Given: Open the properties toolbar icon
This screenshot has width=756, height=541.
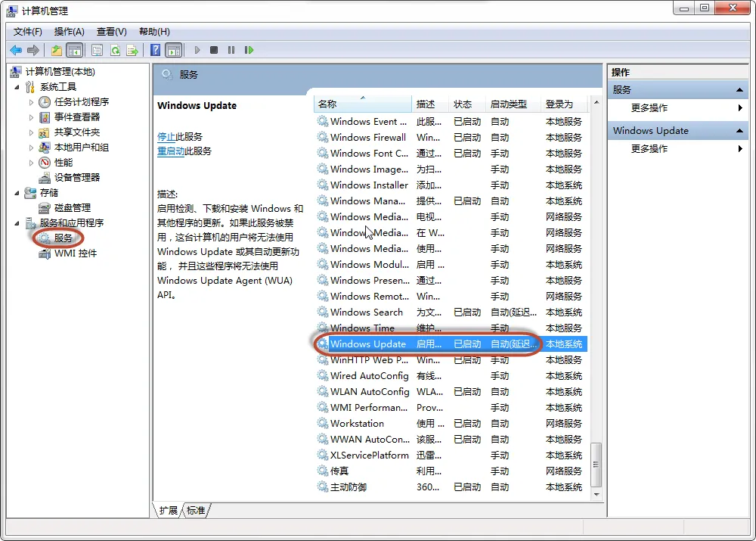Looking at the screenshot, I should tap(97, 50).
